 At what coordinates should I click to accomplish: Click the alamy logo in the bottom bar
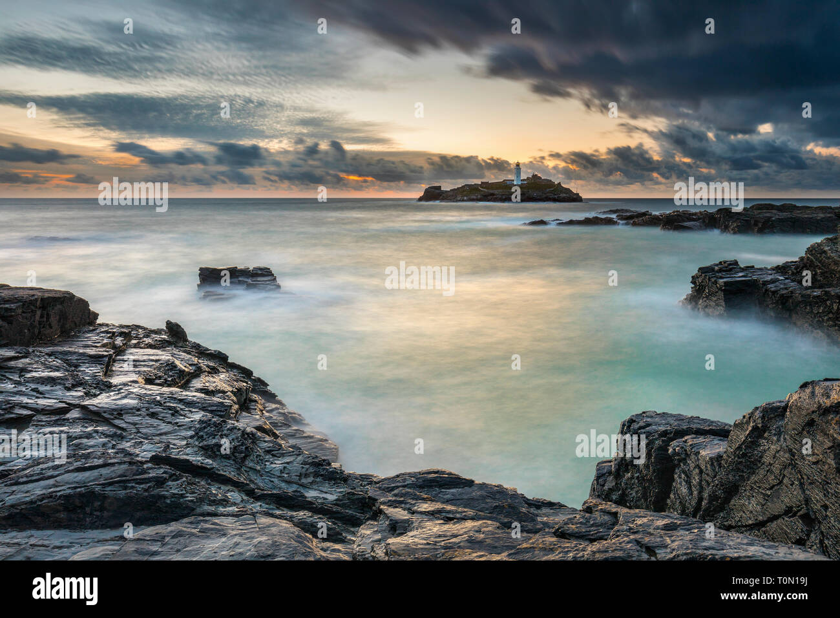[x=65, y=589]
